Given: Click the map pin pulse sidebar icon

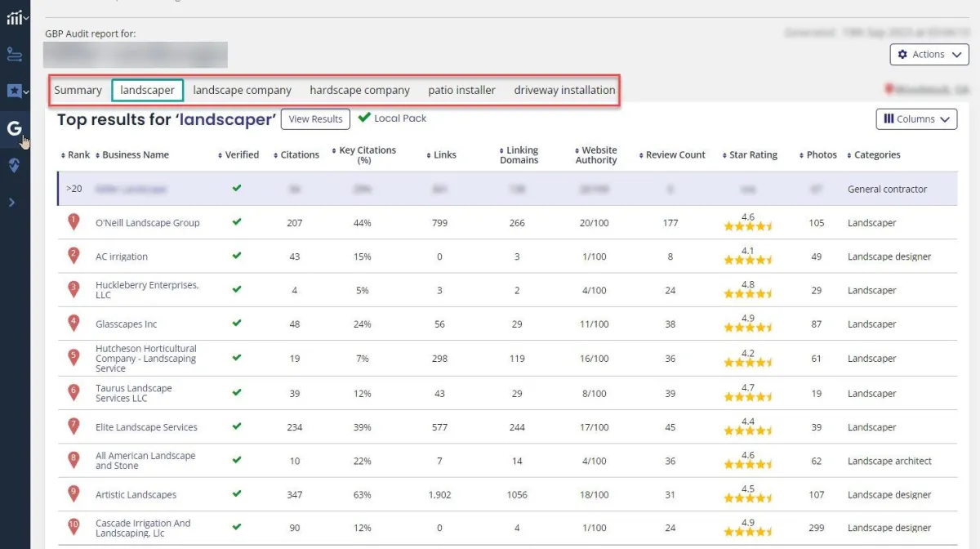Looking at the screenshot, I should pos(15,165).
